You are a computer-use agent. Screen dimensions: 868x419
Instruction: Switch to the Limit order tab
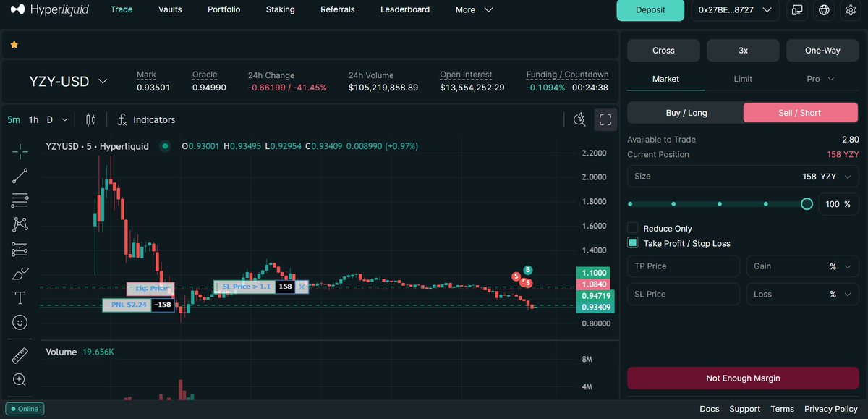point(742,79)
